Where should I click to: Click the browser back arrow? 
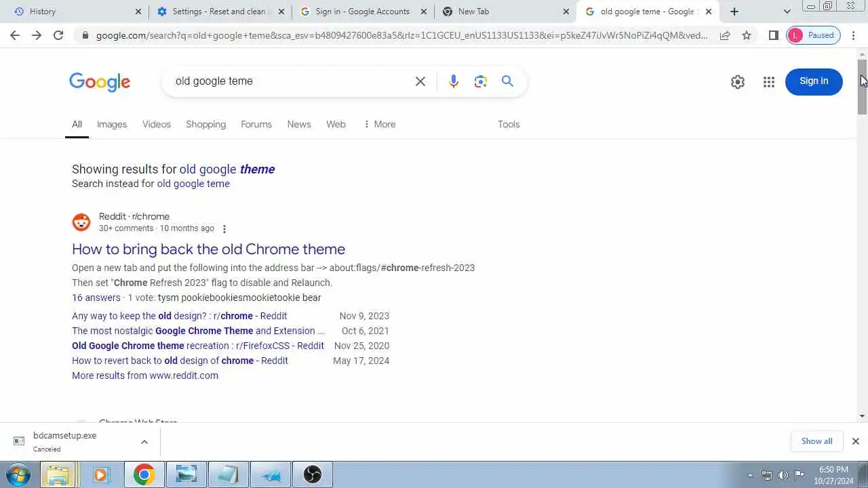pos(15,35)
